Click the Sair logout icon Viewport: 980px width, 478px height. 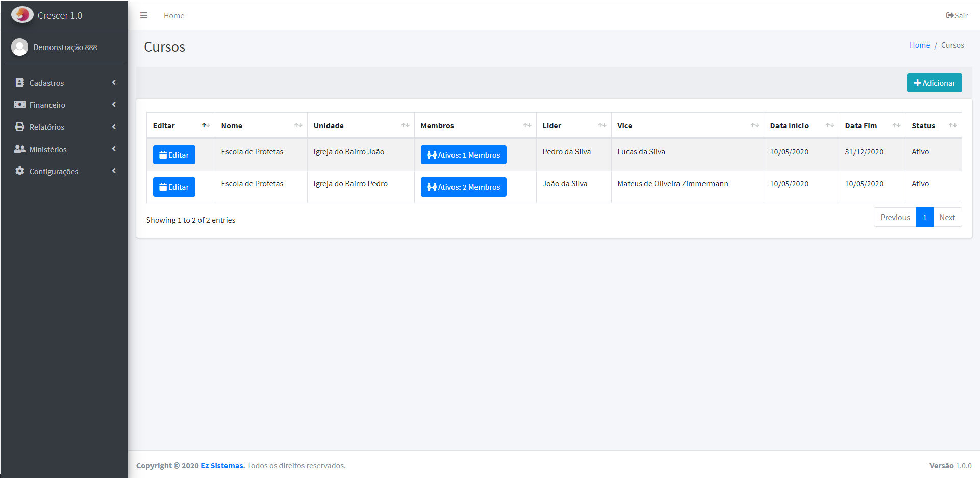pos(950,15)
